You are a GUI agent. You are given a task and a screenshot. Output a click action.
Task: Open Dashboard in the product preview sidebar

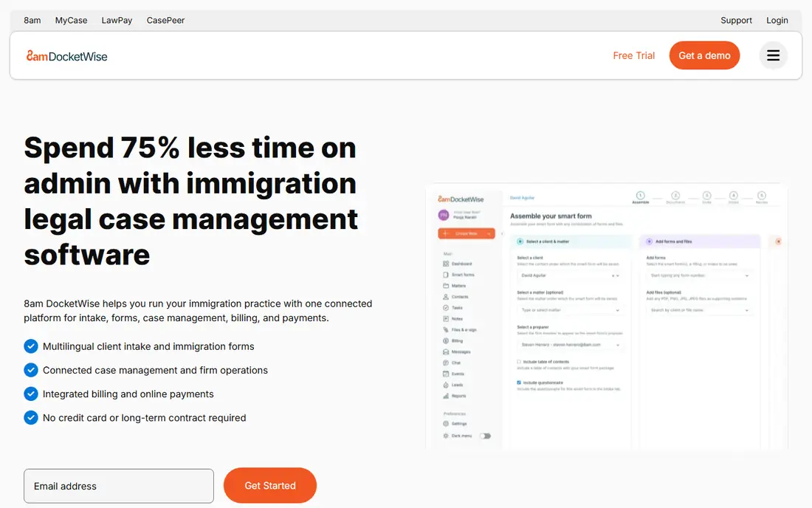coord(457,264)
